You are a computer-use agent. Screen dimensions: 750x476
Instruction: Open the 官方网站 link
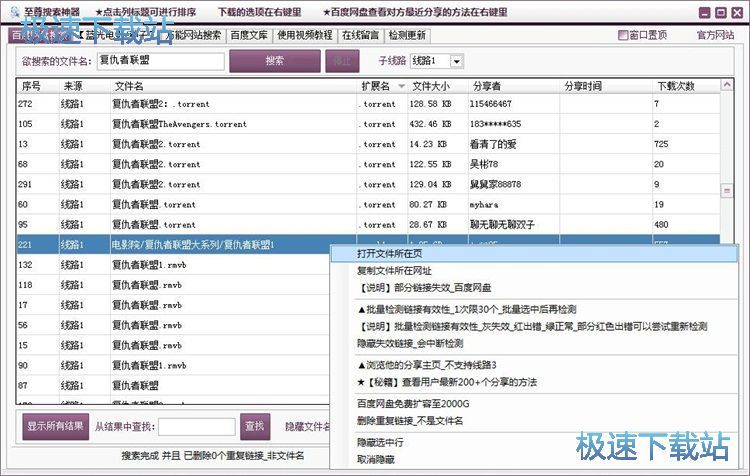click(715, 35)
